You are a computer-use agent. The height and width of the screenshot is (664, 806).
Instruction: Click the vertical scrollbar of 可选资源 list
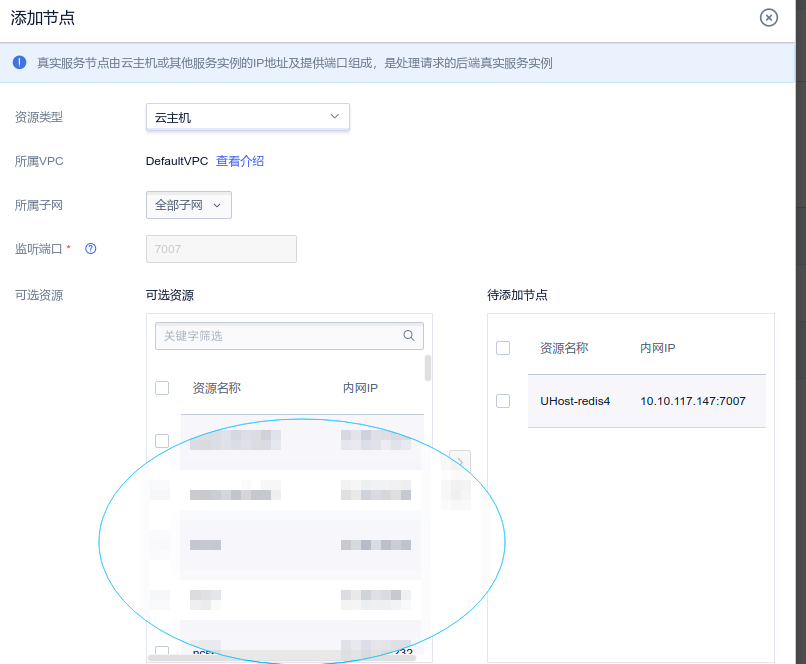[428, 368]
